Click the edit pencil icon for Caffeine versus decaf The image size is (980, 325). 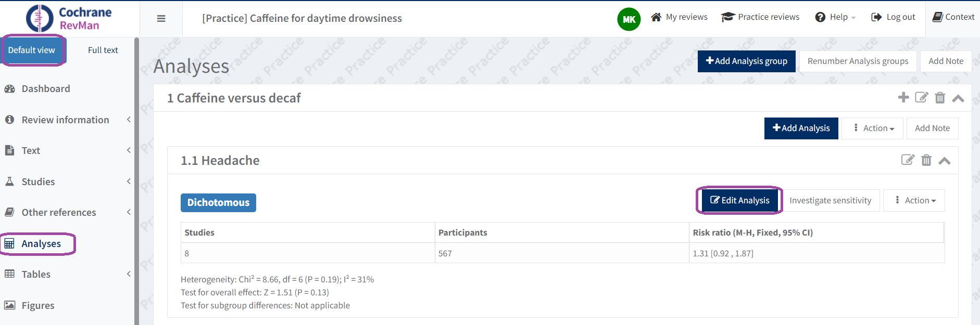point(921,97)
